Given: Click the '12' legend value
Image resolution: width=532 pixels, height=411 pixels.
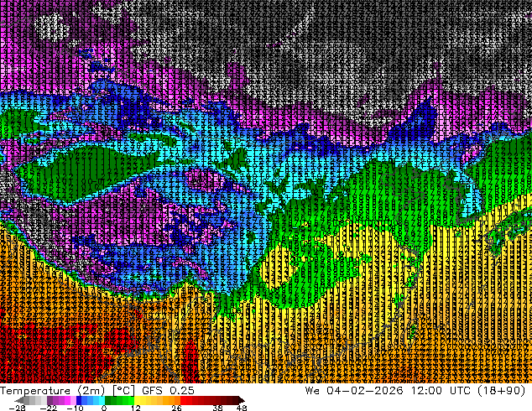Looking at the screenshot, I should click(x=136, y=408).
